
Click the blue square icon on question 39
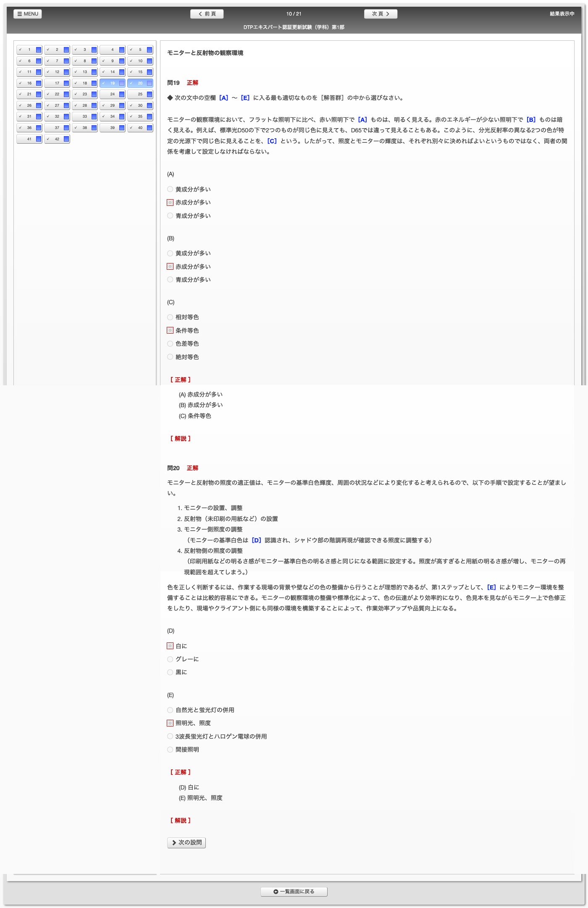pyautogui.click(x=122, y=128)
